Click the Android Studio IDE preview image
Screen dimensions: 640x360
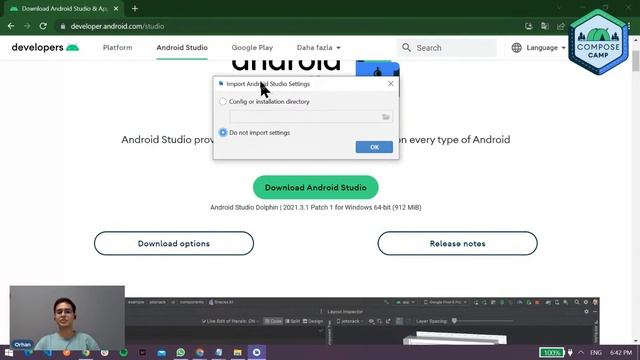point(362,321)
